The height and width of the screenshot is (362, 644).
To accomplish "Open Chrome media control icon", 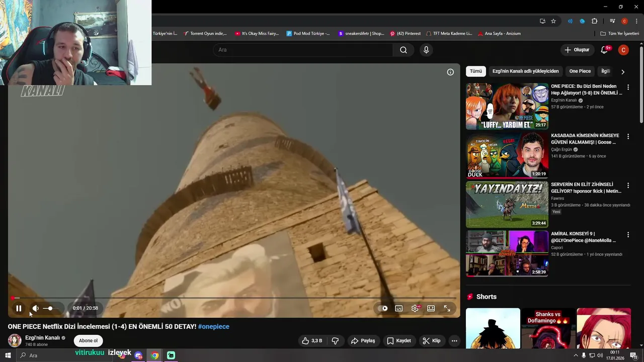I will click(612, 21).
